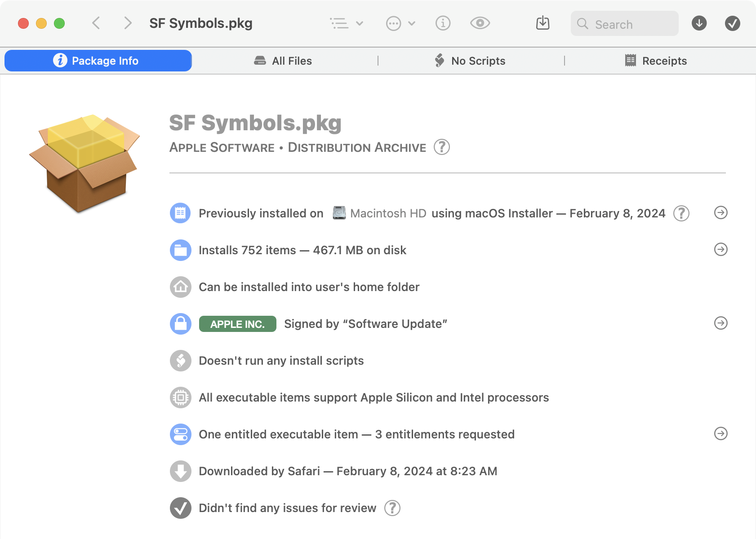This screenshot has height=539, width=756.
Task: Click the export package toolbar icon
Action: [543, 23]
